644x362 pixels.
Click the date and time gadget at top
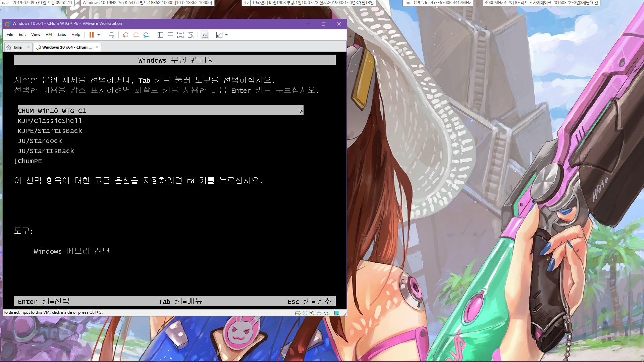(42, 3)
